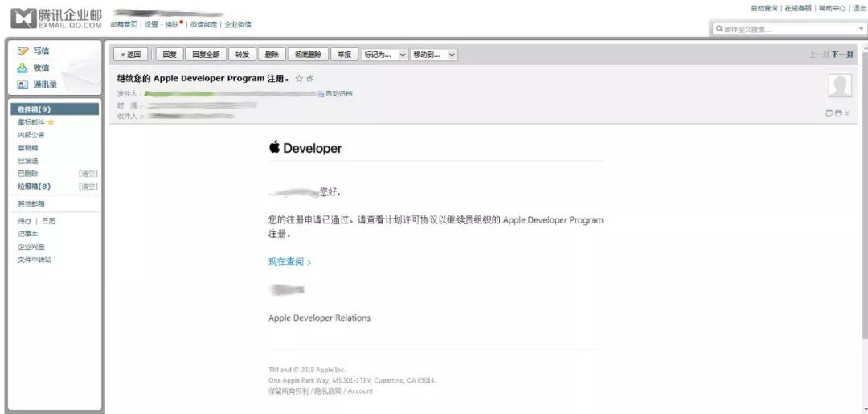Click the 返回 back button
Image resolution: width=868 pixels, height=414 pixels.
coord(131,55)
